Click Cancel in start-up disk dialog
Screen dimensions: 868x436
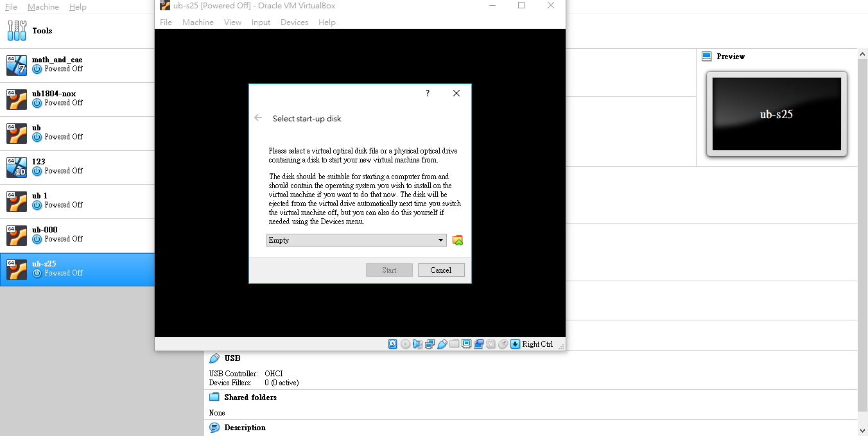pyautogui.click(x=441, y=270)
